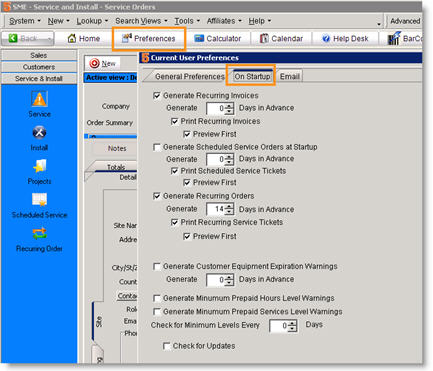The image size is (433, 371).
Task: Open the Calendar from toolbar
Action: coord(281,39)
